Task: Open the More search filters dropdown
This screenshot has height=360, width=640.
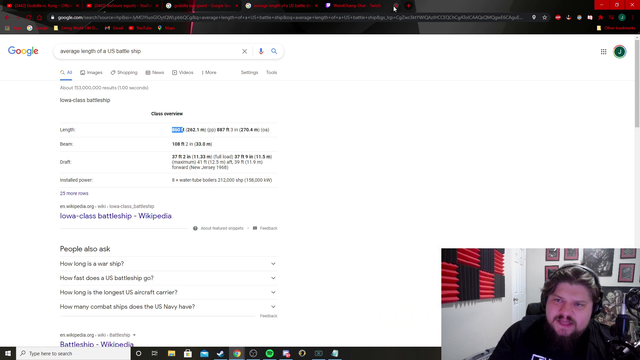Action: coord(209,73)
